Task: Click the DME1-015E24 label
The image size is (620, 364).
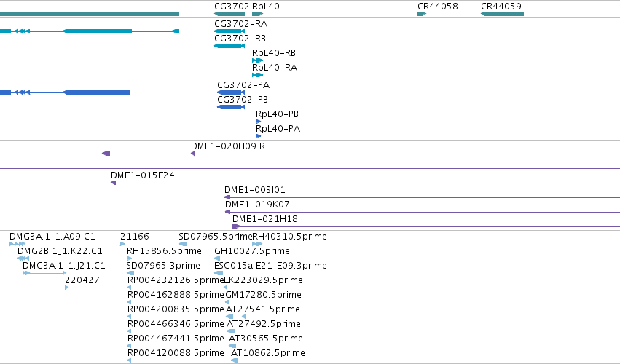Action: point(143,175)
